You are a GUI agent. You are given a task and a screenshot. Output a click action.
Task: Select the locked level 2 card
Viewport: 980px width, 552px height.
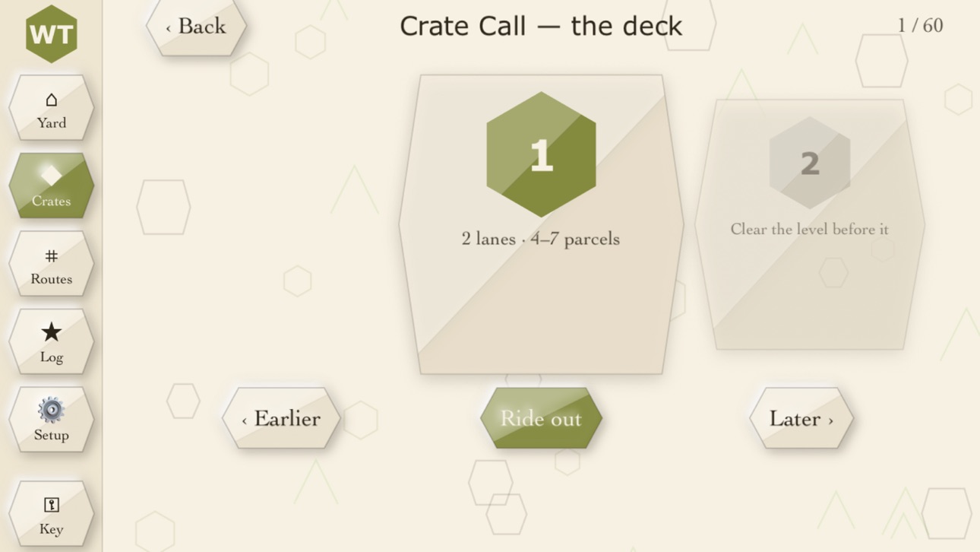(x=810, y=224)
